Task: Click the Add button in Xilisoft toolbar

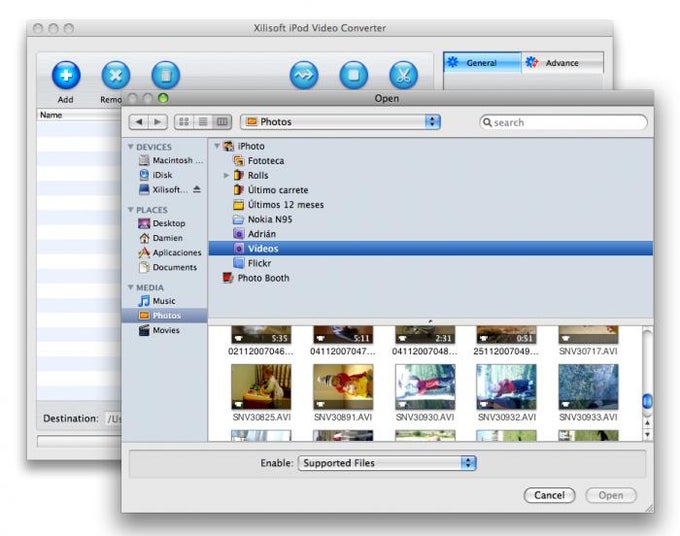Action: click(x=66, y=75)
